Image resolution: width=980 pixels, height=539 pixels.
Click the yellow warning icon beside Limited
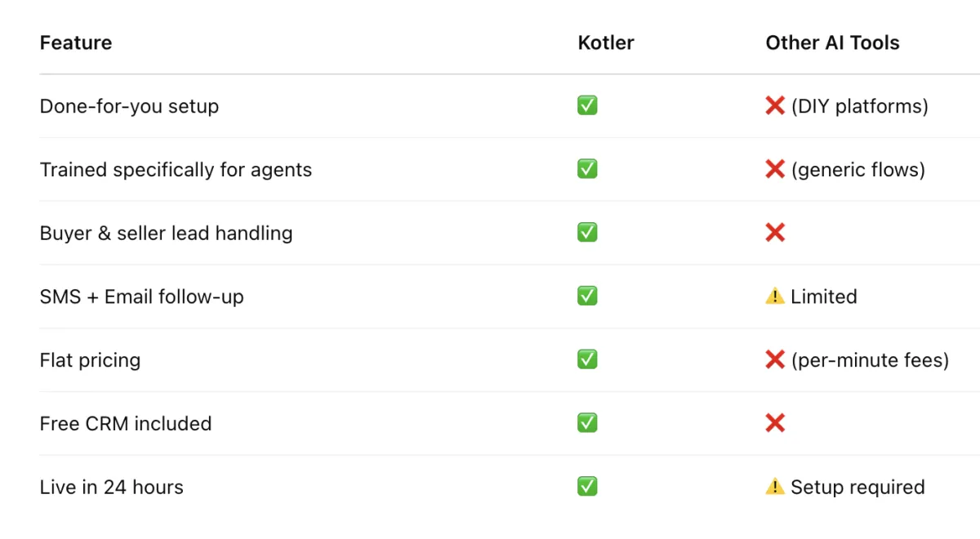(775, 296)
